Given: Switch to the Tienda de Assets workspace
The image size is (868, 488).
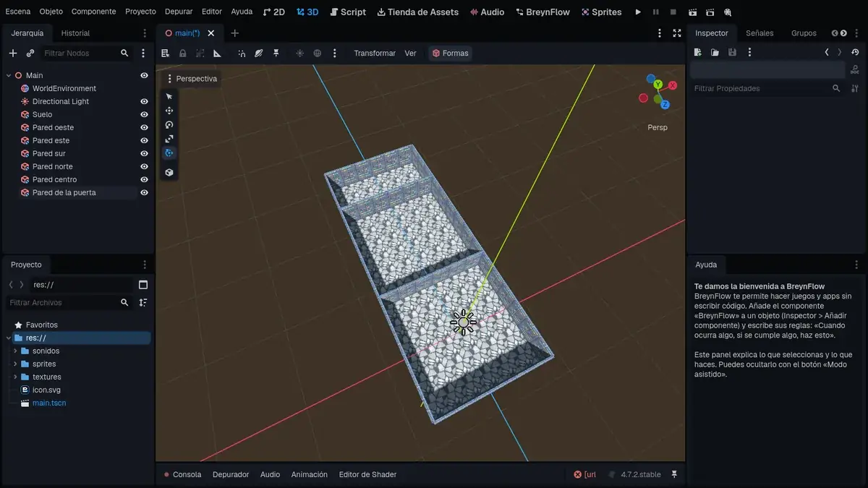Looking at the screenshot, I should [x=417, y=12].
